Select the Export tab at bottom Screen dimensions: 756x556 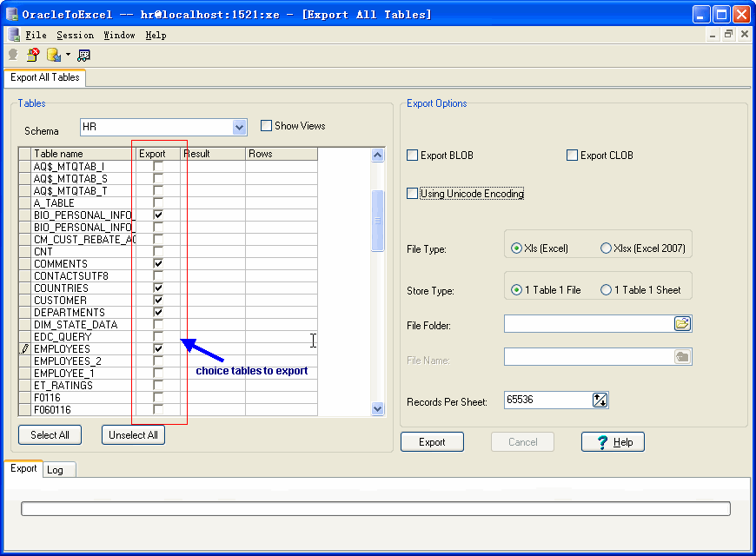[x=23, y=468]
